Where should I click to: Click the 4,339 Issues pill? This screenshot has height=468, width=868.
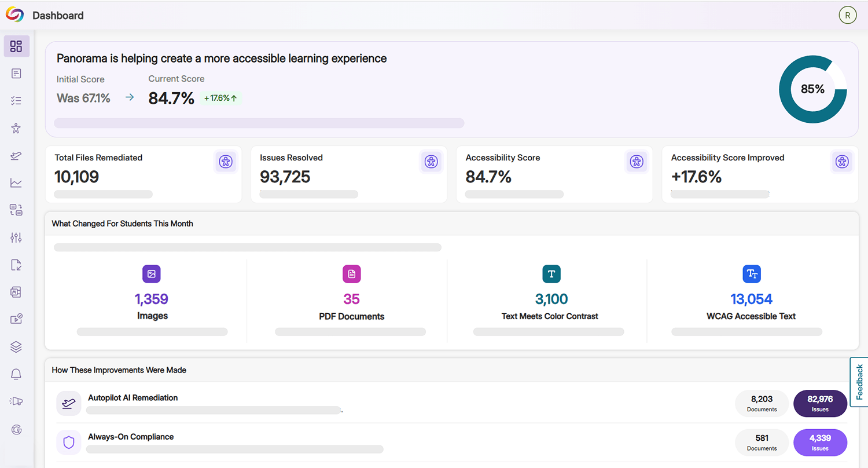pyautogui.click(x=820, y=443)
